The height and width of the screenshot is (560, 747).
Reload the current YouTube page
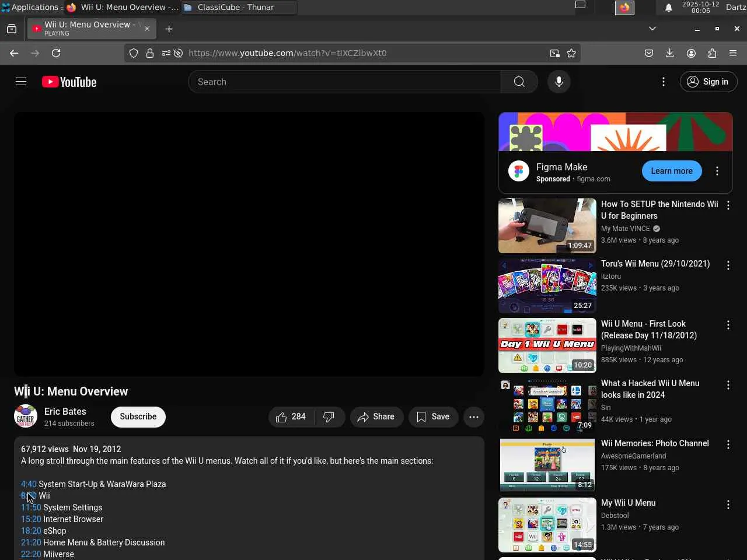[56, 53]
